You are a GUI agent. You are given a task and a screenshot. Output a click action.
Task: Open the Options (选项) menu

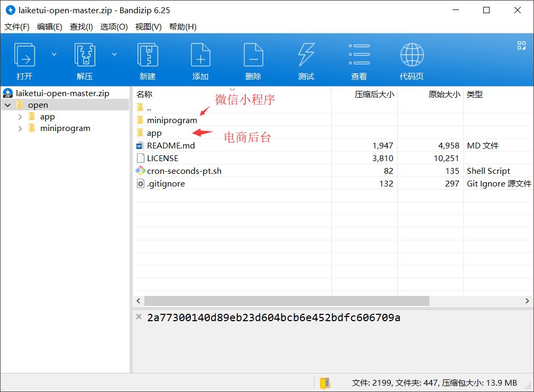(x=114, y=27)
